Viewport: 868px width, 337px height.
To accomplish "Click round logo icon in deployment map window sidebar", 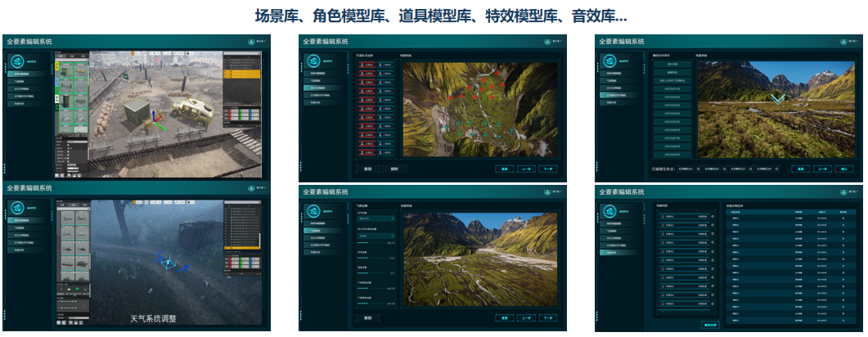I will point(314,61).
